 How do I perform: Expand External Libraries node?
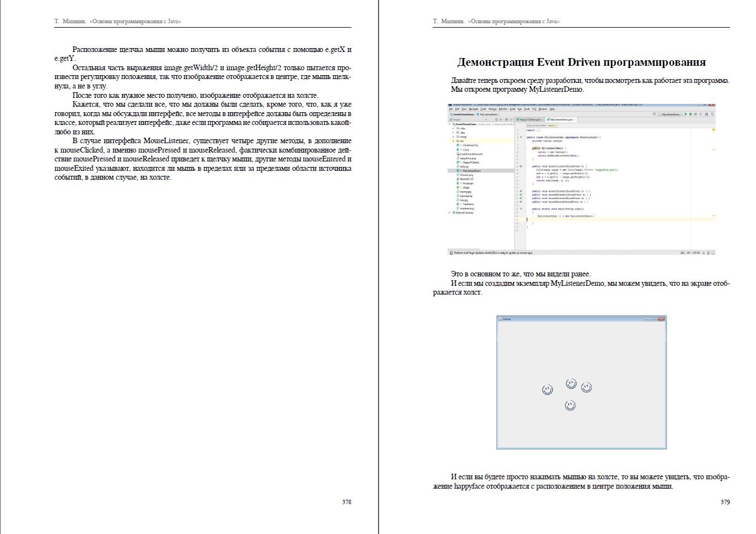450,213
